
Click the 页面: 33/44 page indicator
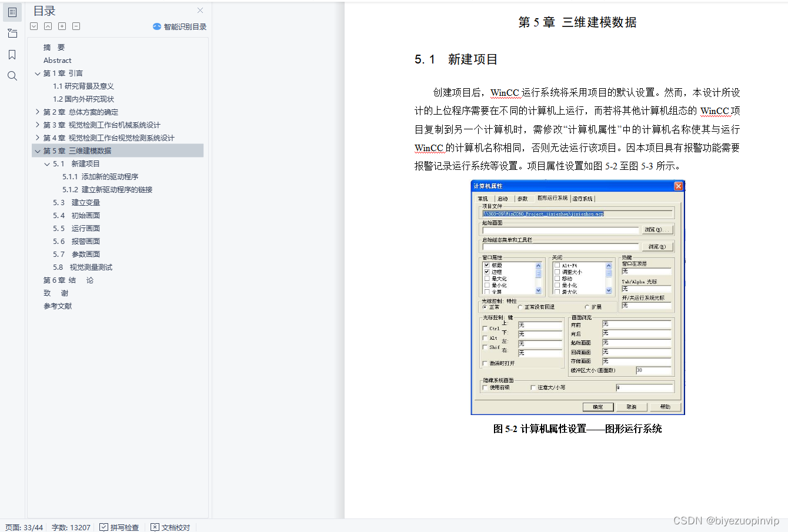pyautogui.click(x=24, y=527)
